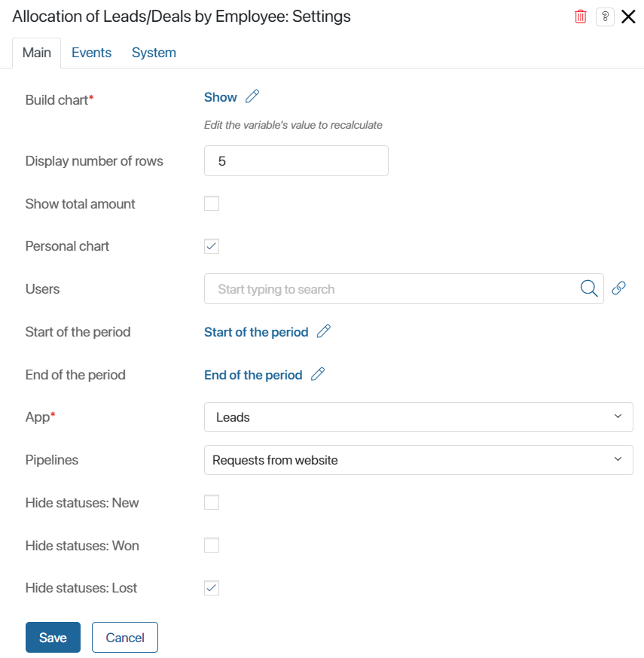The width and height of the screenshot is (644, 658).
Task: Click the 'Pipelines' label
Action: (52, 460)
